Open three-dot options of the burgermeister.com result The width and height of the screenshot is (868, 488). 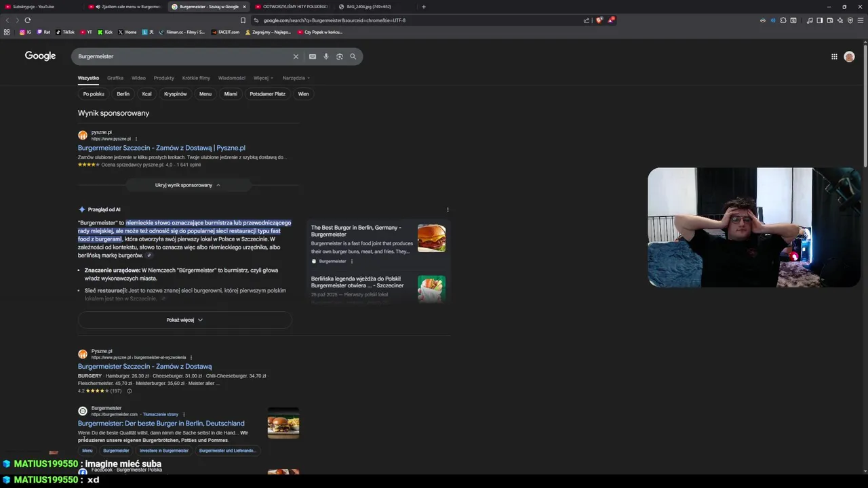pyautogui.click(x=184, y=414)
